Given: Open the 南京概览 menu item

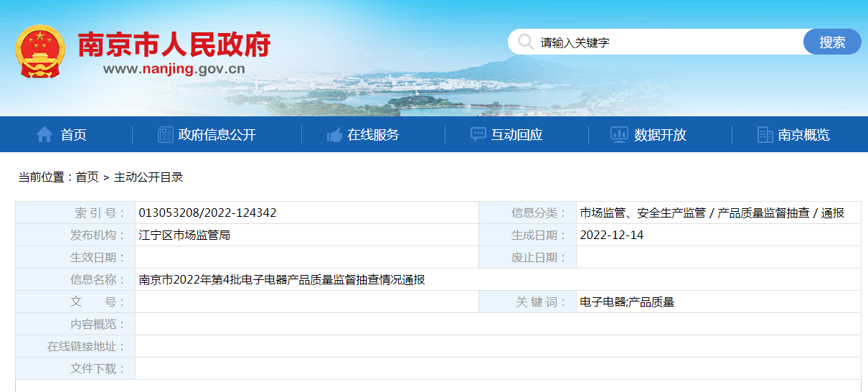Looking at the screenshot, I should 803,134.
